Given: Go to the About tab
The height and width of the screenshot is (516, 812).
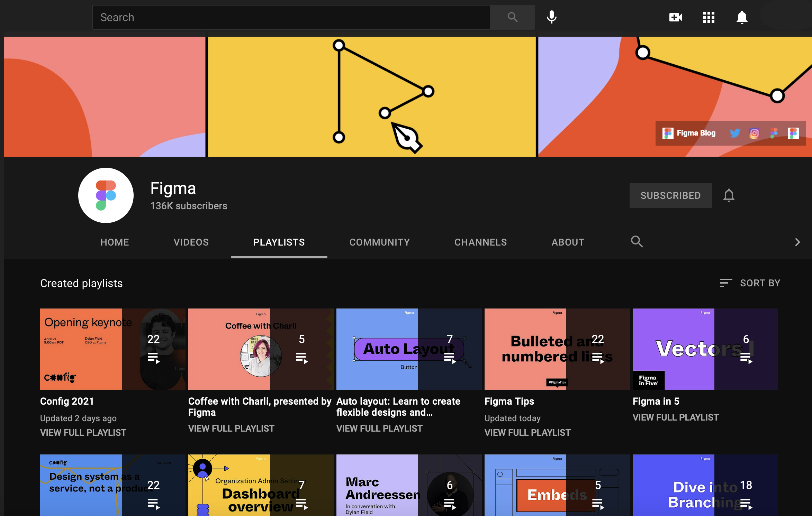Looking at the screenshot, I should click(x=568, y=242).
